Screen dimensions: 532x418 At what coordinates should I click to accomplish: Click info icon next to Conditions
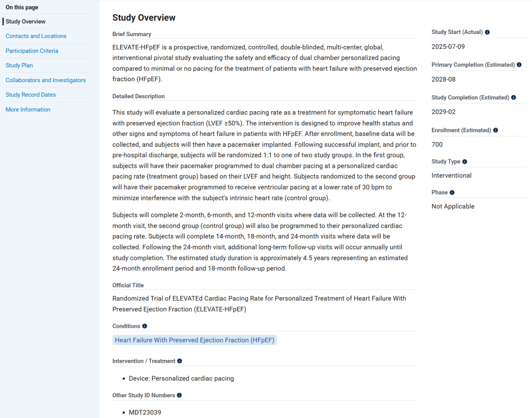pyautogui.click(x=145, y=326)
